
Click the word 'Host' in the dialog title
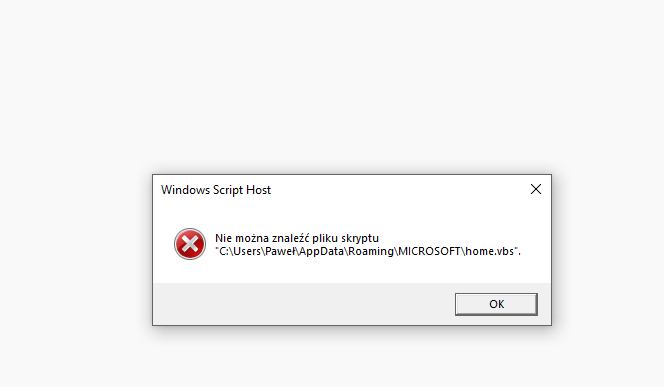coord(258,190)
